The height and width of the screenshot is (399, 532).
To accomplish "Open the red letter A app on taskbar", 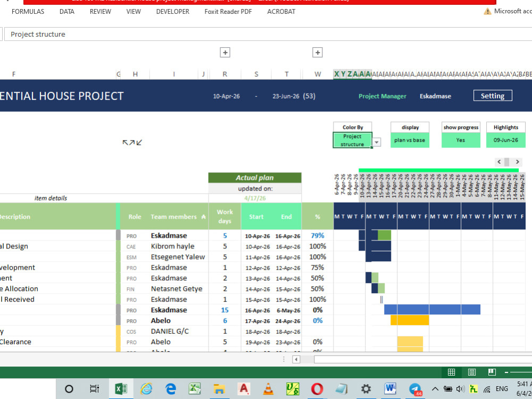I will click(244, 389).
